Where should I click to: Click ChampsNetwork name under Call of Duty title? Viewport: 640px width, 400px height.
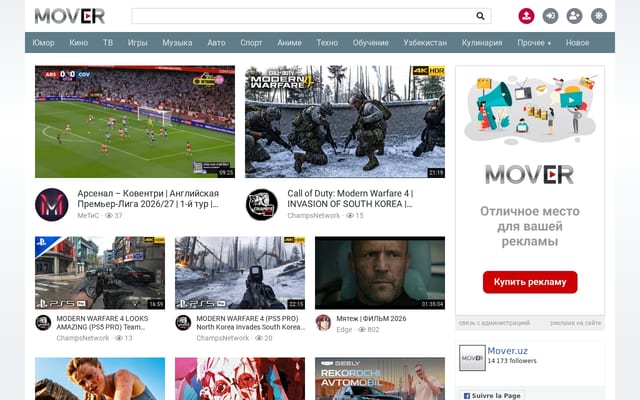pyautogui.click(x=313, y=216)
